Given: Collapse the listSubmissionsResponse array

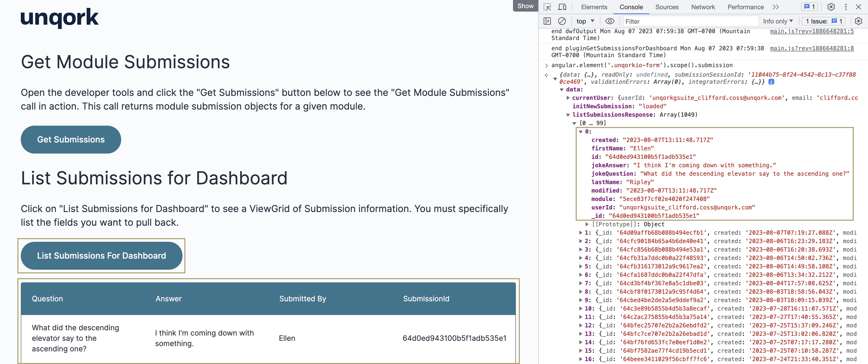Looking at the screenshot, I should pos(568,115).
